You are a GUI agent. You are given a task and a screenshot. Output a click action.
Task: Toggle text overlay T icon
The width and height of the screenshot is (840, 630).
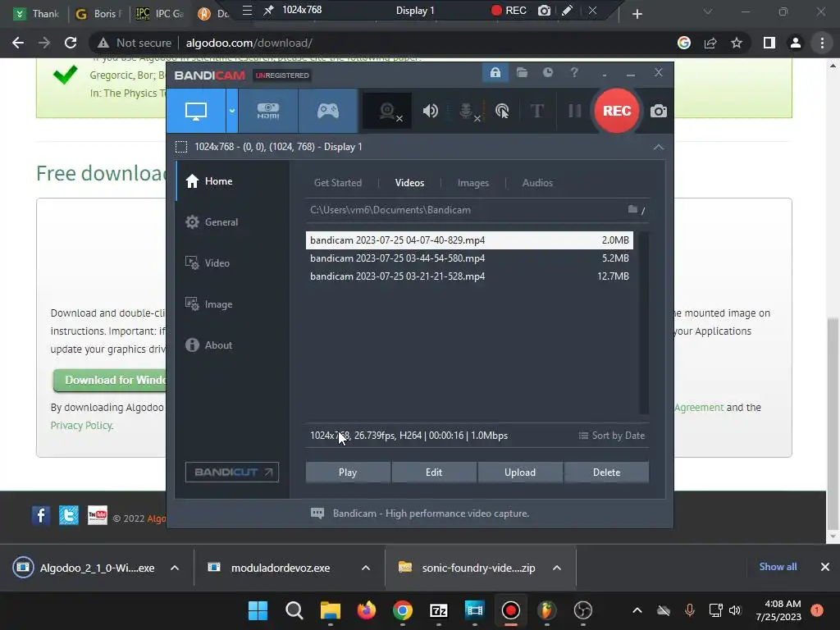click(x=536, y=111)
